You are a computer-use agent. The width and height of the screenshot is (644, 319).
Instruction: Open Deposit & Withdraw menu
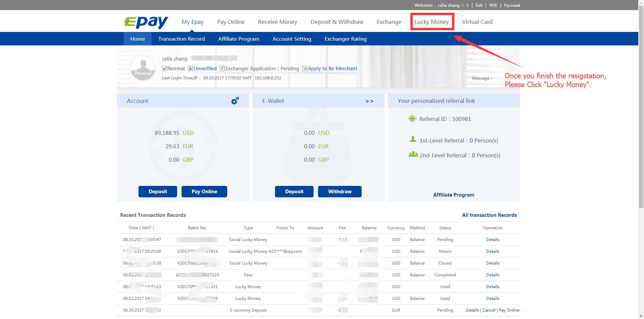pyautogui.click(x=337, y=22)
